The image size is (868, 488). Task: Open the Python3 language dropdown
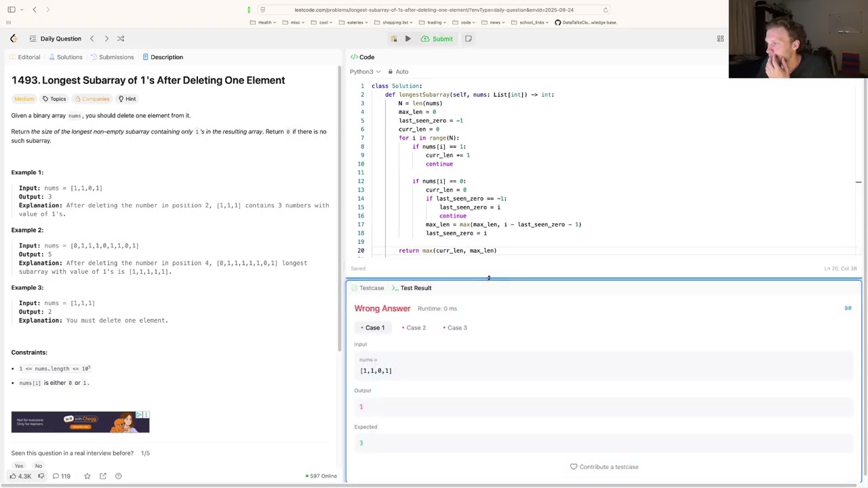pos(365,71)
